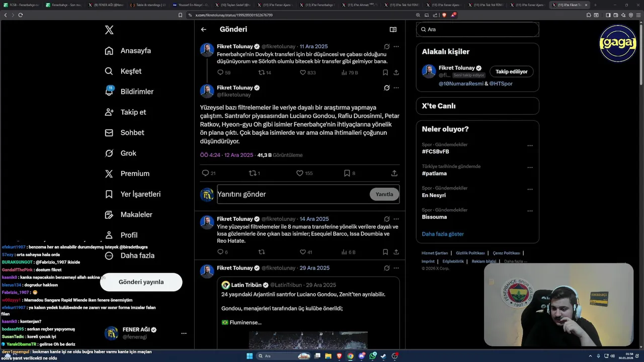The height and width of the screenshot is (362, 644).
Task: Click Grok icon on 11 Ara post
Action: click(x=386, y=46)
